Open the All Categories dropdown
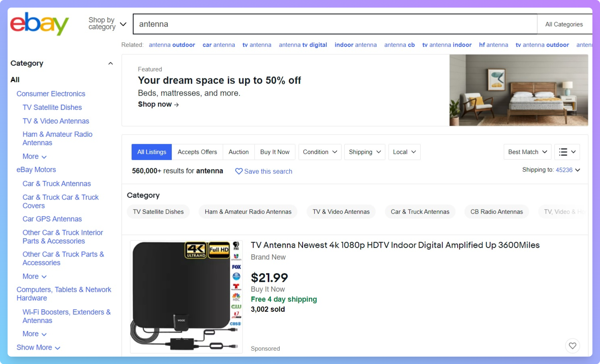This screenshot has width=600, height=364. click(564, 24)
